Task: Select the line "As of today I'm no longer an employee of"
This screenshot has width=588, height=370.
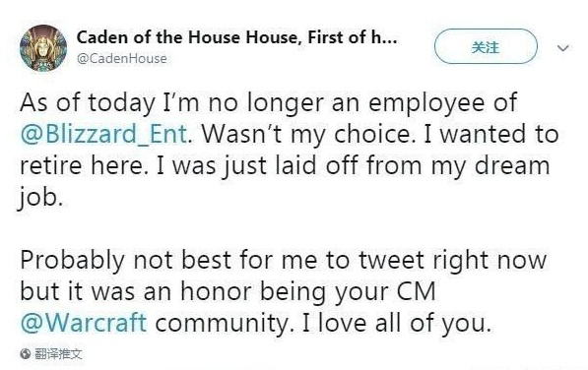Action: click(269, 102)
